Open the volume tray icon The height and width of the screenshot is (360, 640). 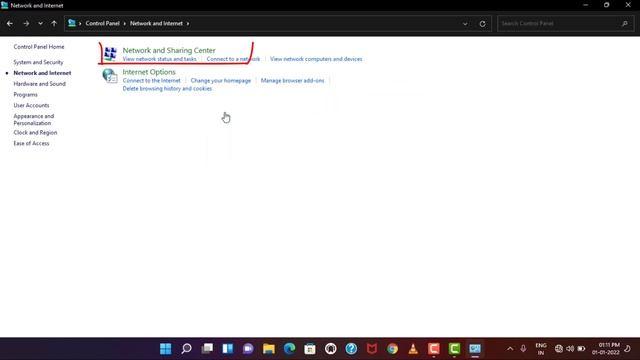(x=570, y=349)
